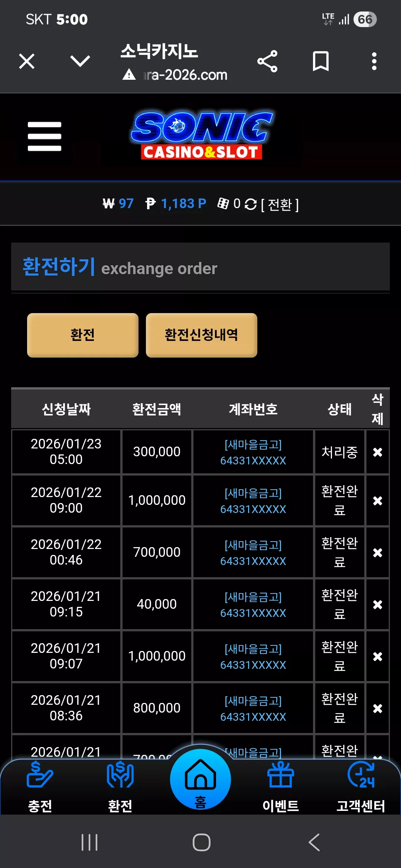Open the 이벤트 gift icon tab
This screenshot has width=401, height=868.
(281, 786)
